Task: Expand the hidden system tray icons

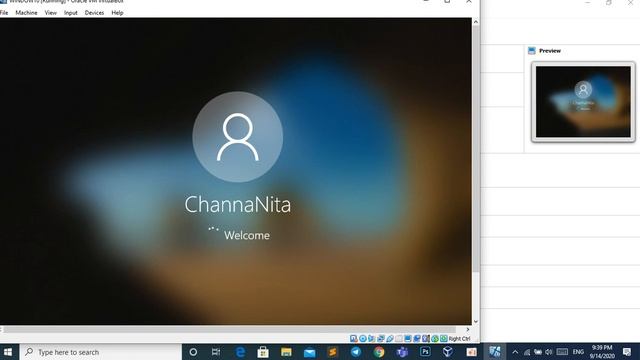Action: pos(515,352)
